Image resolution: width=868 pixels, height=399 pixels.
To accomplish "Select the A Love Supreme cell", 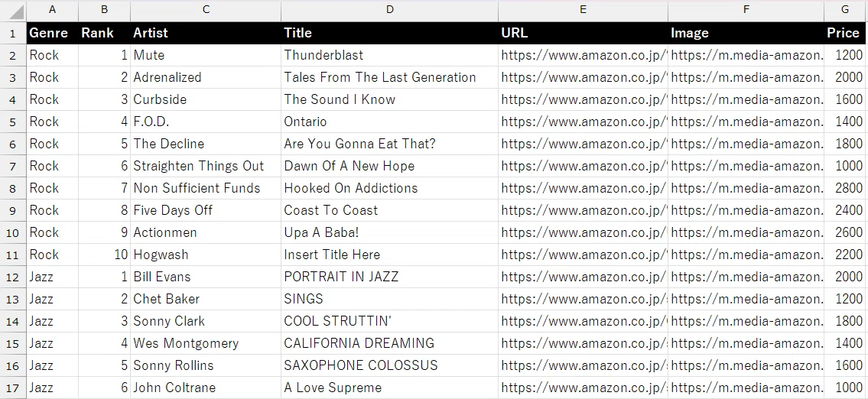I will pyautogui.click(x=390, y=388).
